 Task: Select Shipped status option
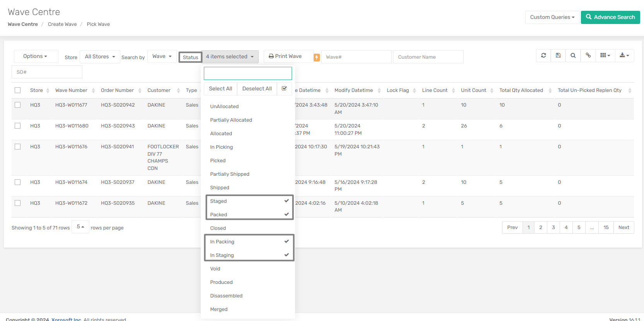(x=248, y=187)
